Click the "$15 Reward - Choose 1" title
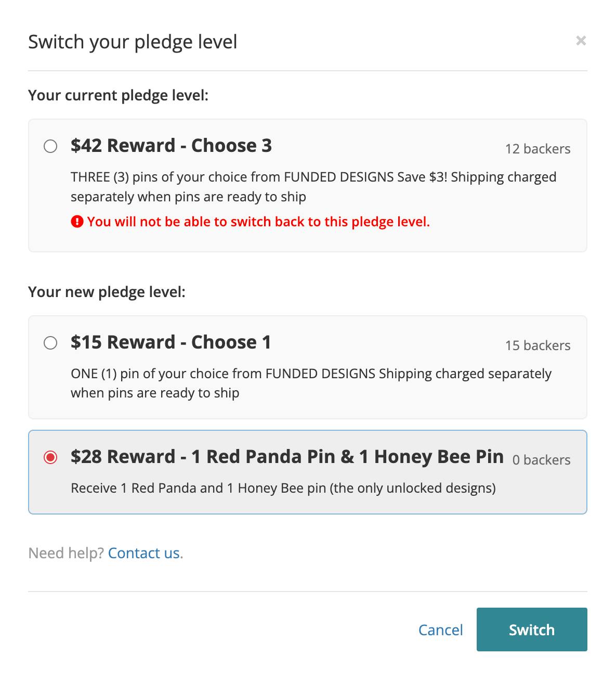The height and width of the screenshot is (681, 616). (171, 342)
